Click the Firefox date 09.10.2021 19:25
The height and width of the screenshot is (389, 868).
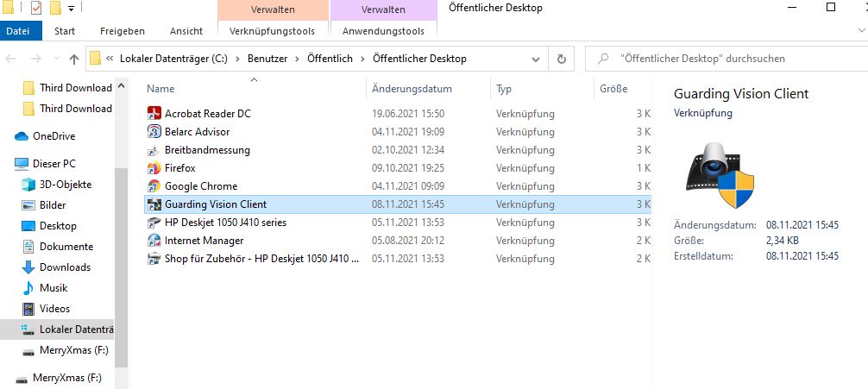point(407,168)
